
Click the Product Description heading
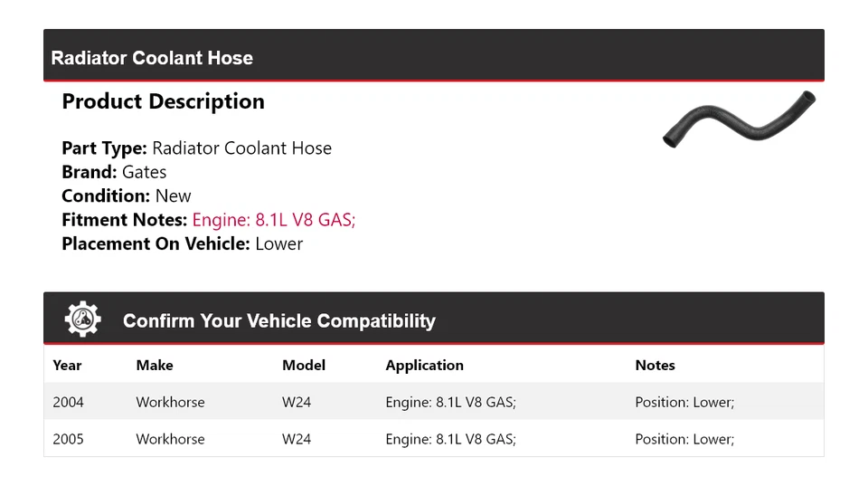tap(163, 101)
